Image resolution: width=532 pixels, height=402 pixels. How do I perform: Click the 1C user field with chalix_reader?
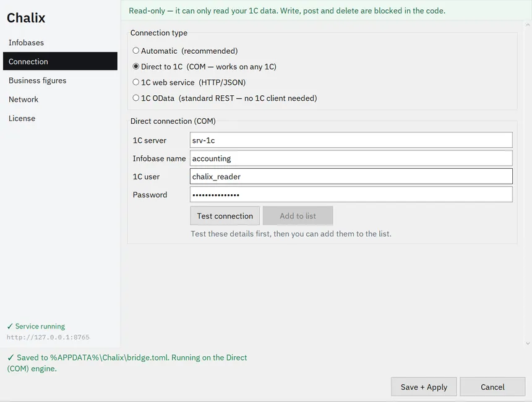pos(351,176)
